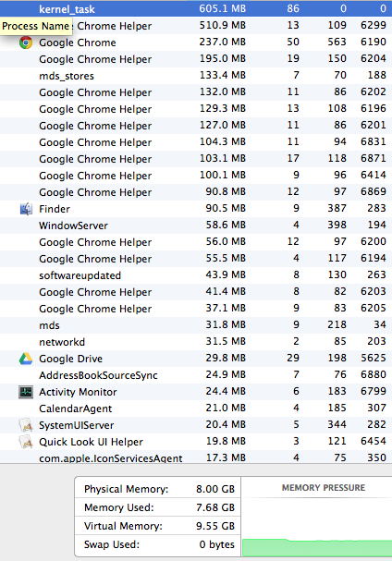Click the 103.1 MB memory value

(223, 158)
